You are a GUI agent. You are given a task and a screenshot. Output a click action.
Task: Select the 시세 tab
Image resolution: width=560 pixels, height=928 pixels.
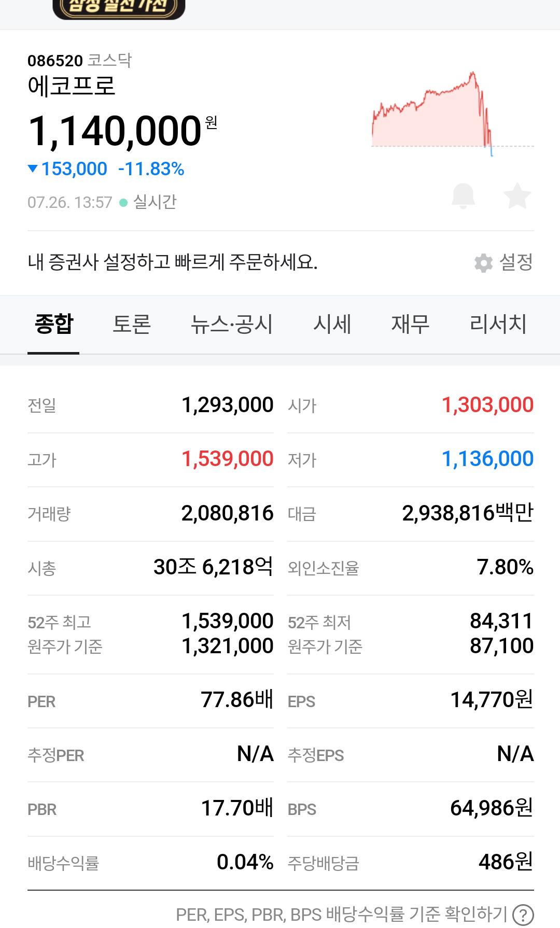332,325
